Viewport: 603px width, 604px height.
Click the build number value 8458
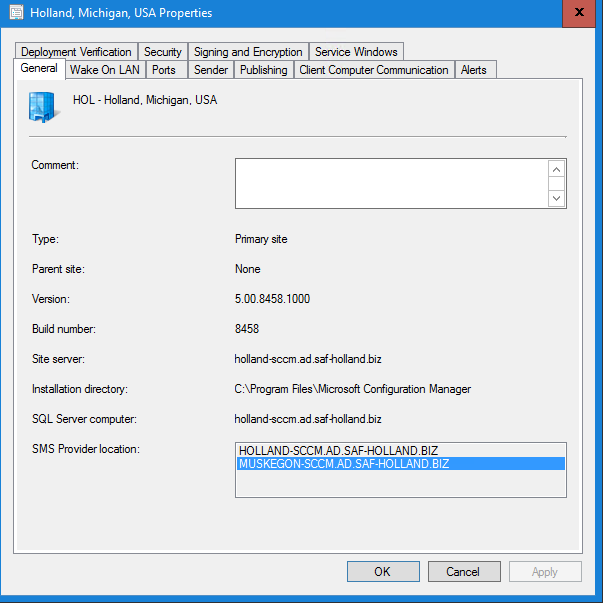pos(247,329)
